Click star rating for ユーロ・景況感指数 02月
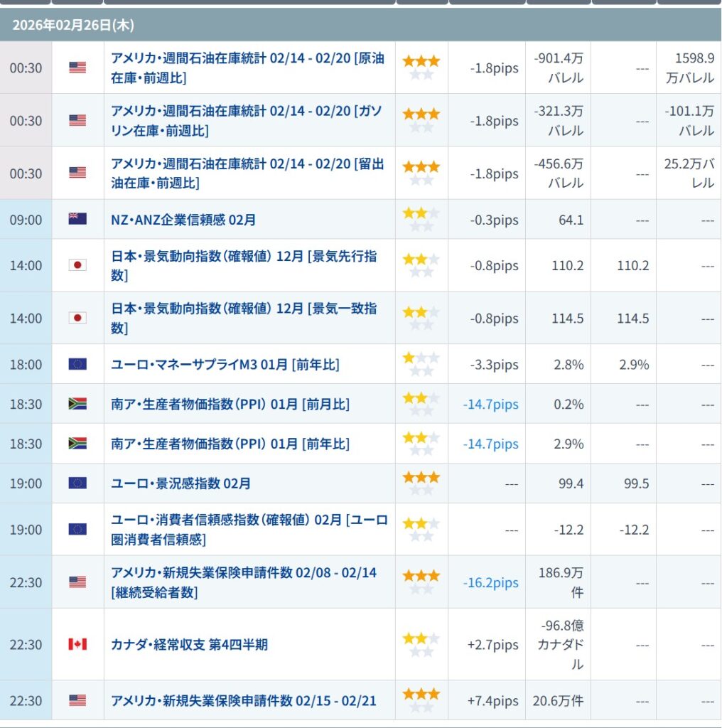722x728 pixels. [x=421, y=483]
